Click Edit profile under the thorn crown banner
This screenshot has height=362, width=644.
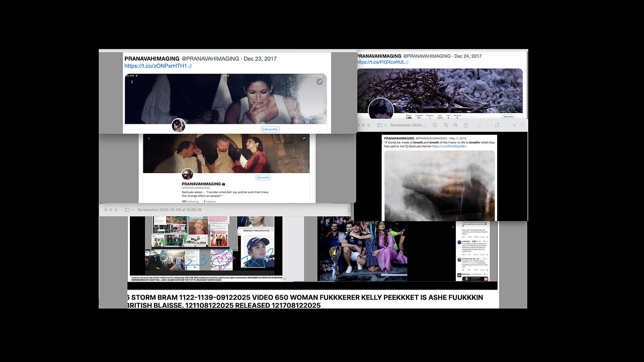(x=508, y=117)
